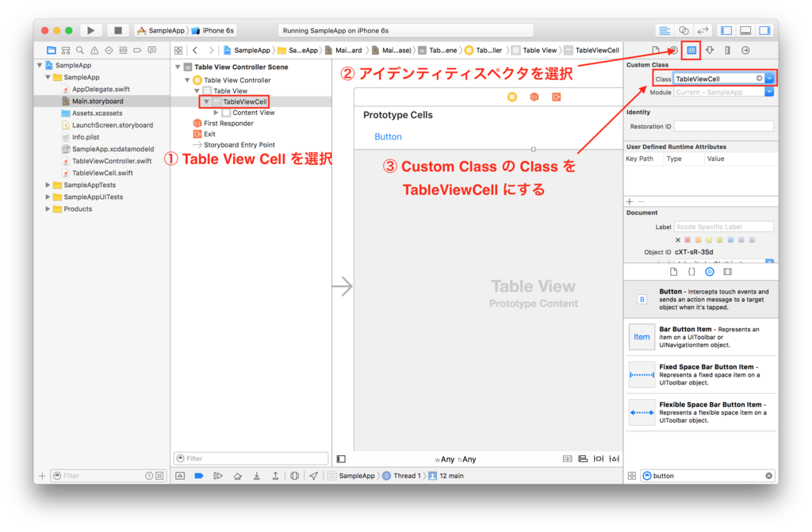812x532 pixels.
Task: Open the Test navigator
Action: [109, 50]
